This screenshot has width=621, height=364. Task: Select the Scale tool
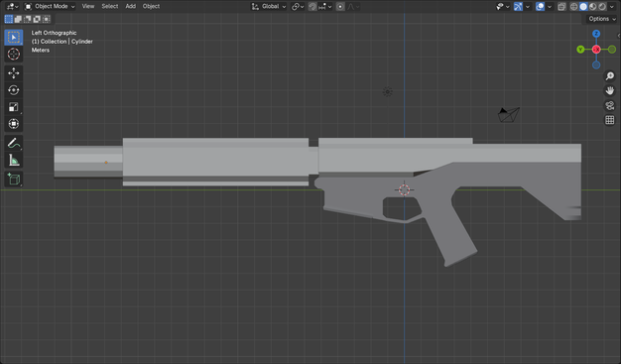[x=14, y=107]
